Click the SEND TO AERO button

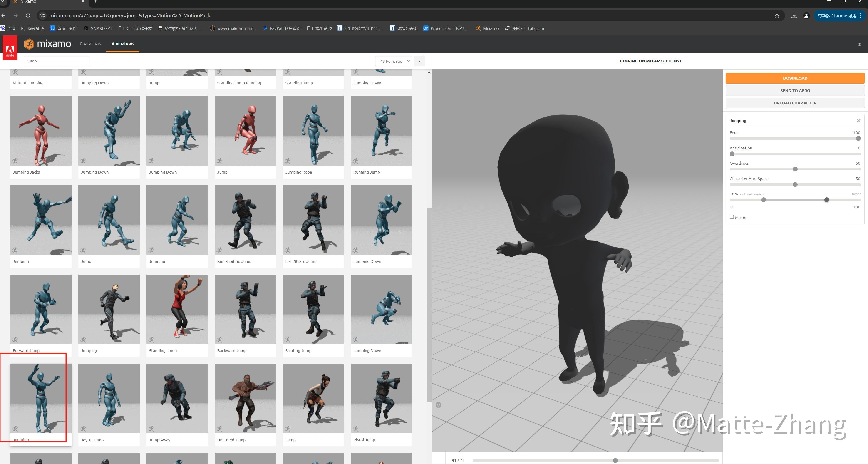[795, 90]
